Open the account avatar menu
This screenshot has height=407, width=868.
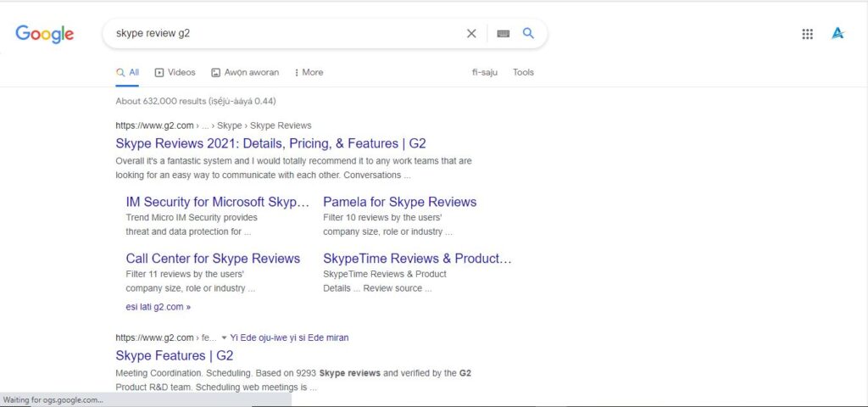coord(837,34)
